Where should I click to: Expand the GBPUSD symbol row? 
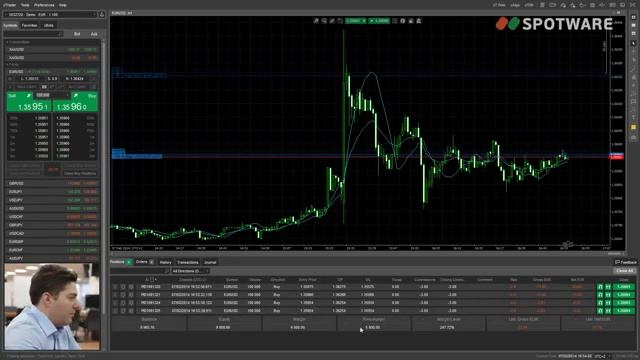pyautogui.click(x=52, y=184)
